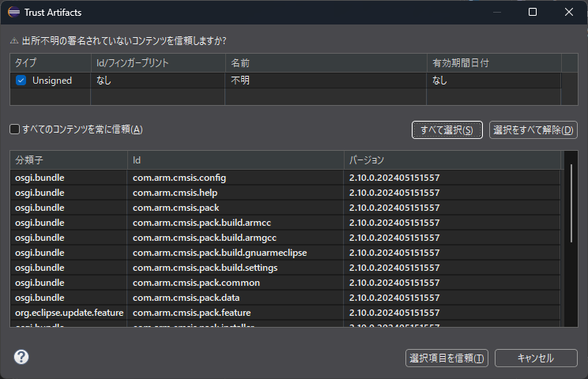Click the 選択項目を信頼(T) button
This screenshot has width=588, height=379.
(447, 358)
